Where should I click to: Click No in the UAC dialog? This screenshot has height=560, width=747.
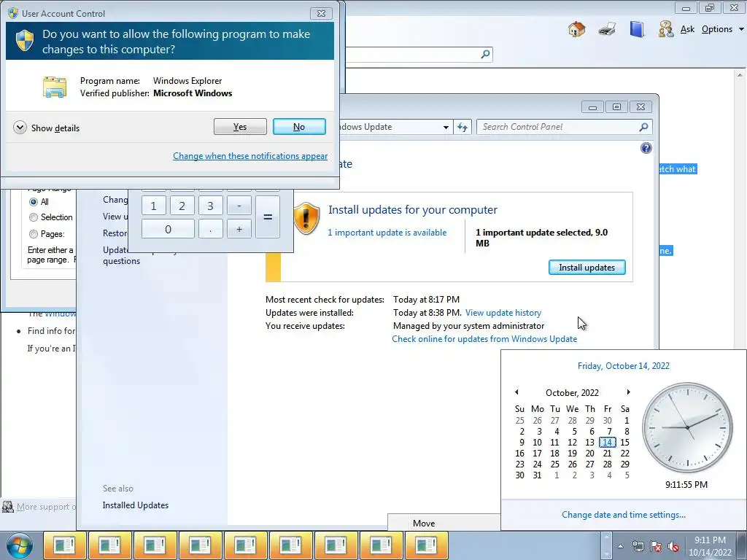point(299,127)
